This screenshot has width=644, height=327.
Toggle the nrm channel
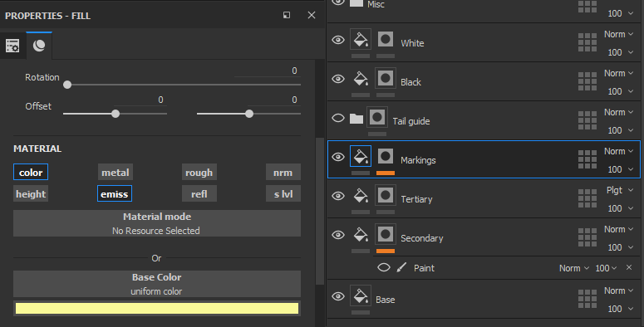[283, 173]
